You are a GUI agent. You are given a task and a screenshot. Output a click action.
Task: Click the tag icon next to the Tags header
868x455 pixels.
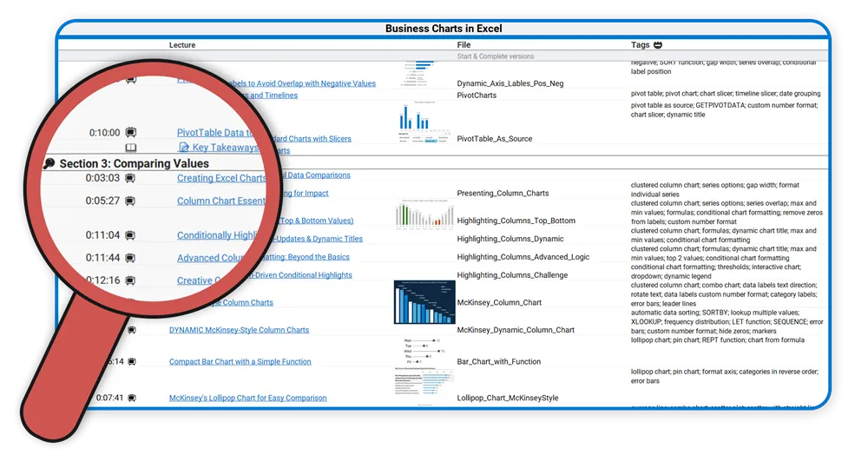click(658, 44)
